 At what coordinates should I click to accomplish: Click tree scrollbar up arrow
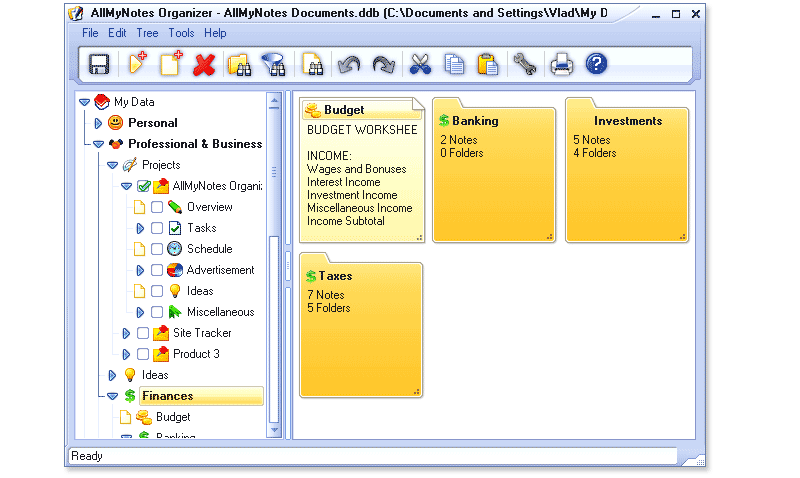point(274,102)
